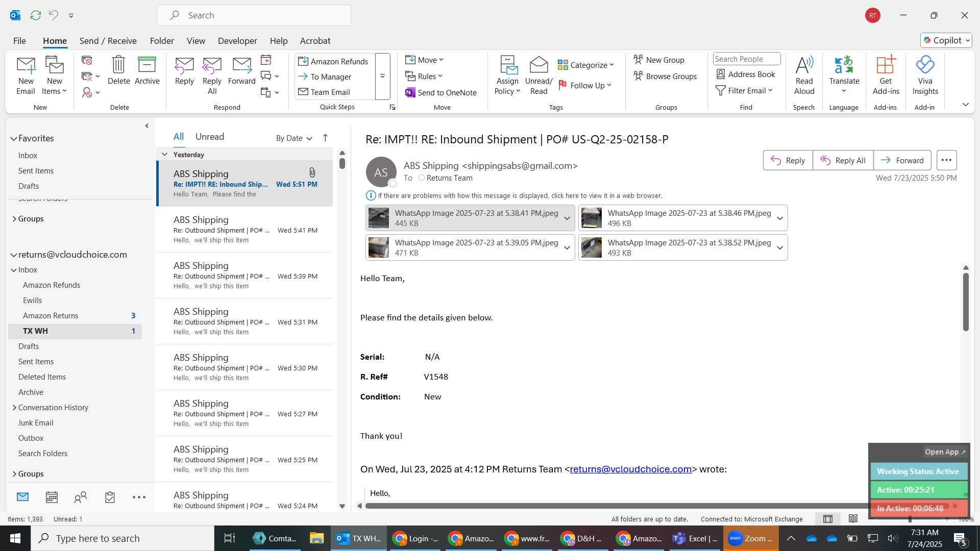The height and width of the screenshot is (551, 980).
Task: Click the Undo icon in title bar
Action: (x=54, y=15)
